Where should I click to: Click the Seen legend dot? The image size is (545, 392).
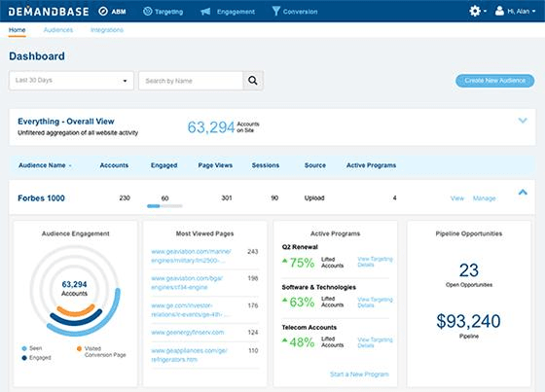tap(24, 348)
